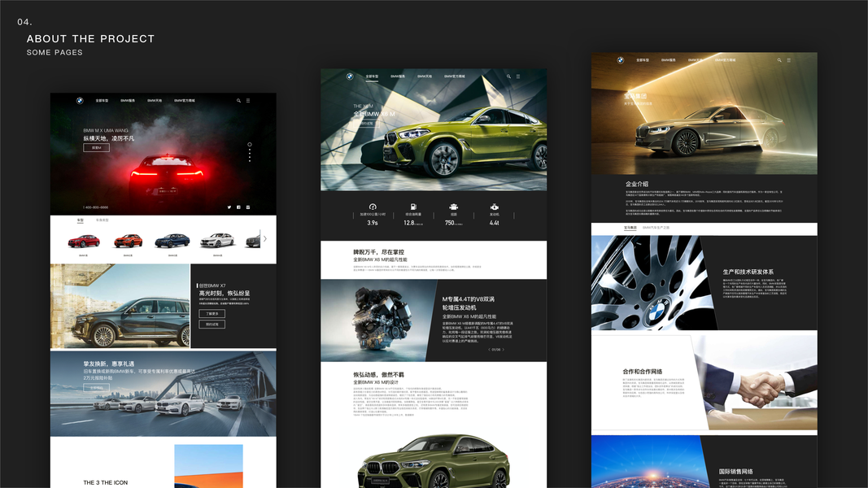Select dark blue sedan in model row

[172, 241]
